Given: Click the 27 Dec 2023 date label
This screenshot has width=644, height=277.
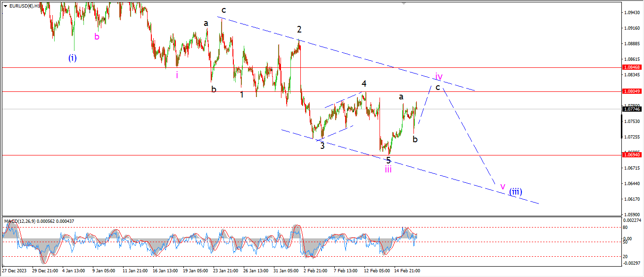Looking at the screenshot, I should point(15,271).
